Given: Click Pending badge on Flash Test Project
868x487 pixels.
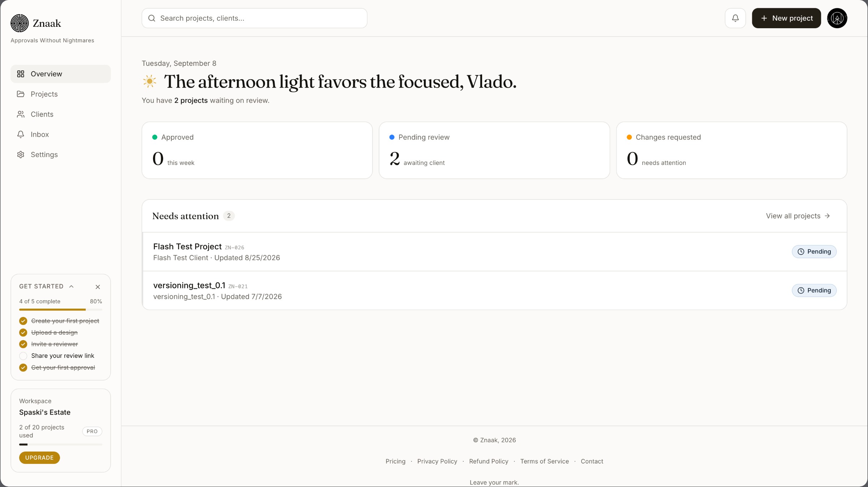Looking at the screenshot, I should (814, 251).
